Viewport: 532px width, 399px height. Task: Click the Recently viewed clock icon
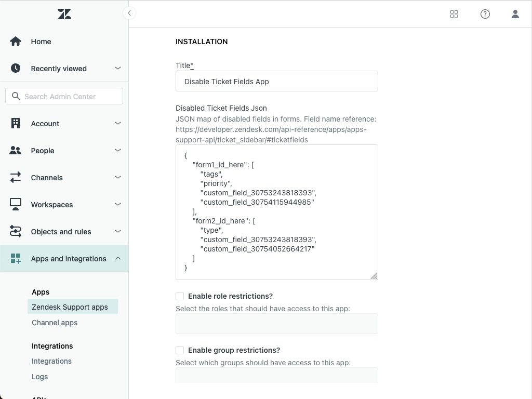pos(15,68)
